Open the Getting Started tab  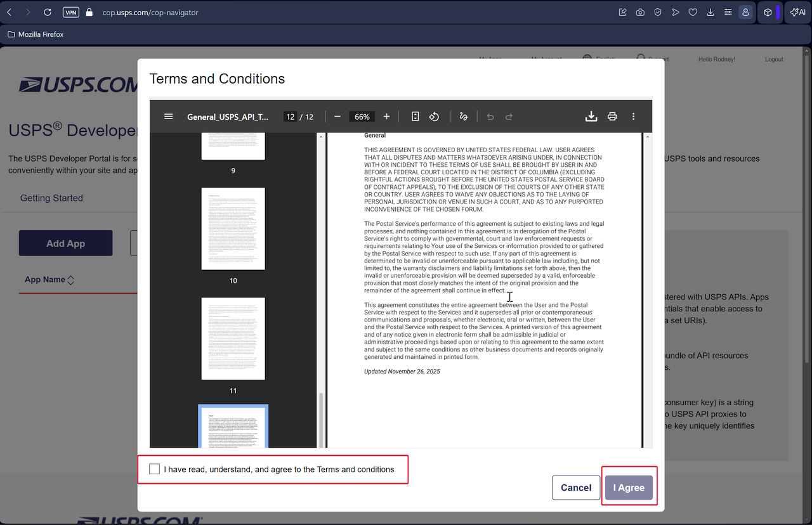pos(51,198)
